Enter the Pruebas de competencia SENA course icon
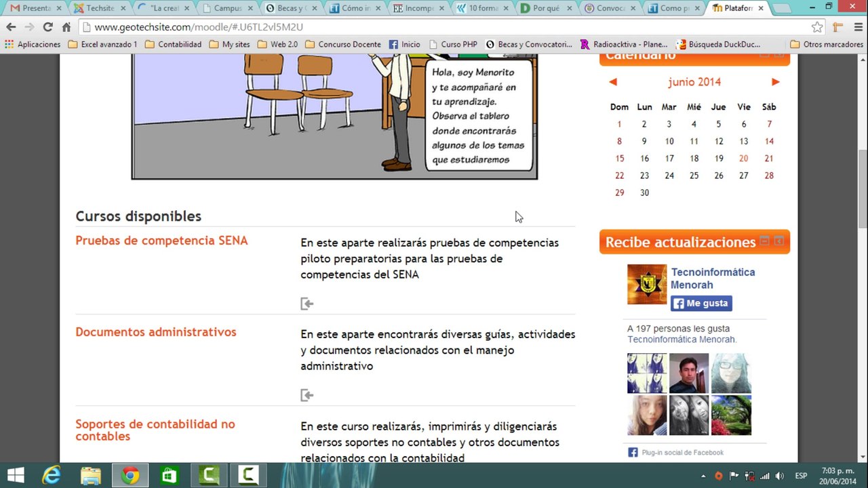This screenshot has width=868, height=488. pos(307,304)
